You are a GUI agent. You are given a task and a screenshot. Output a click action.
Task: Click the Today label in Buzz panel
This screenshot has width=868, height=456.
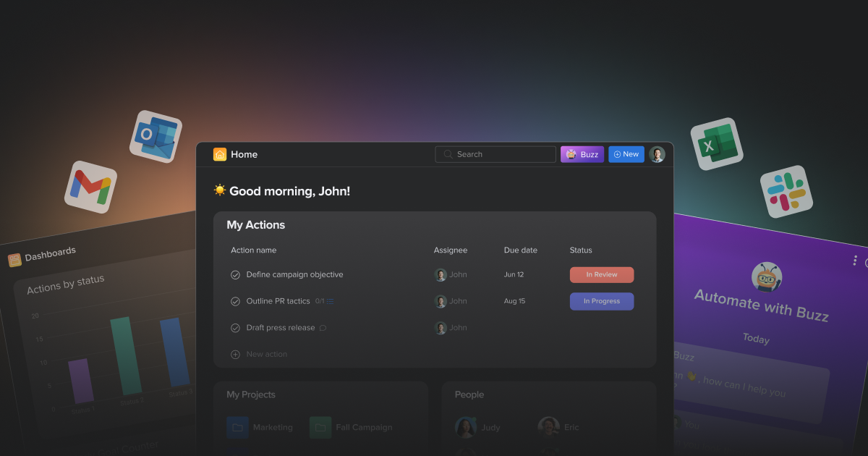tap(756, 339)
